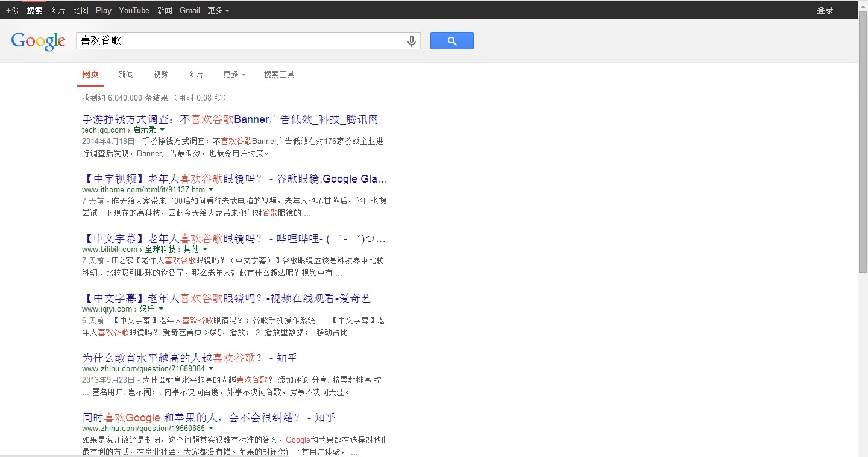
Task: Click the vertical scrollbar on the right
Action: point(863,145)
